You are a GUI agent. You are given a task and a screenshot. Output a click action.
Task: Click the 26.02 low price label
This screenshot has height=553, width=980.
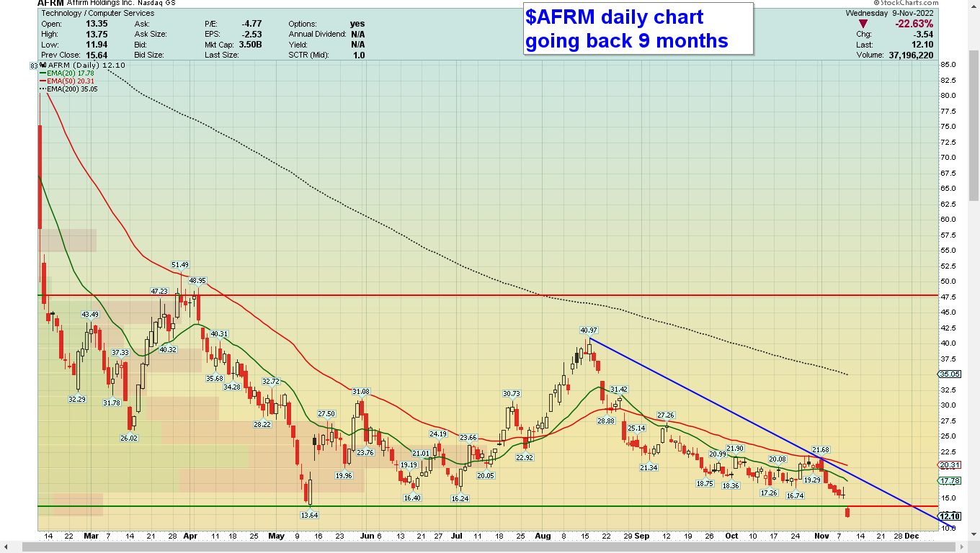pos(130,438)
